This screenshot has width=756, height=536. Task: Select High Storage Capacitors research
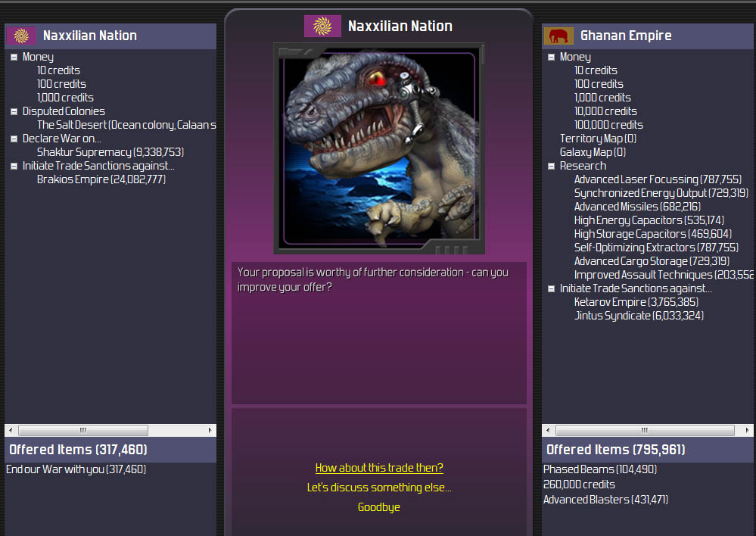click(653, 234)
